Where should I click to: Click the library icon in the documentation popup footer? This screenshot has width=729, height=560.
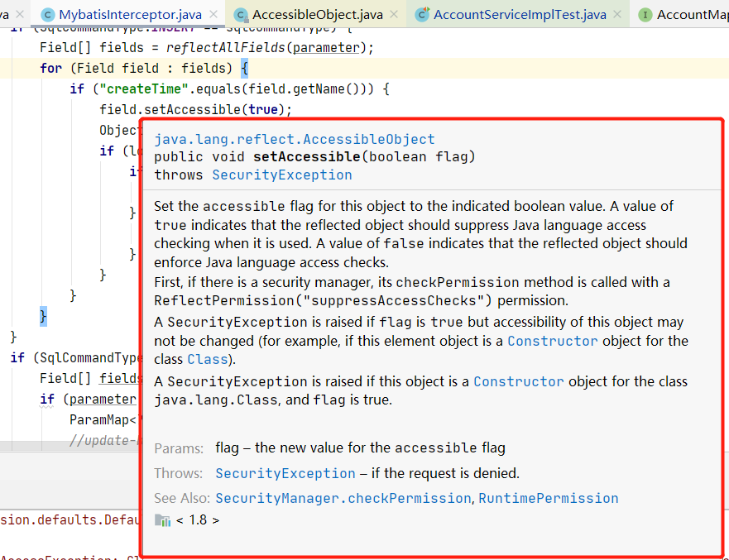[x=161, y=520]
